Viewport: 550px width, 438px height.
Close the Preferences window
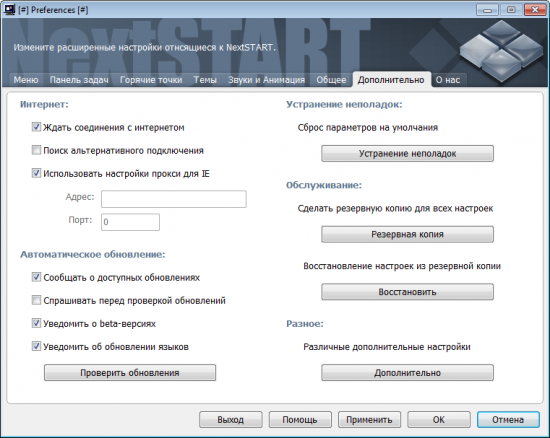535,10
